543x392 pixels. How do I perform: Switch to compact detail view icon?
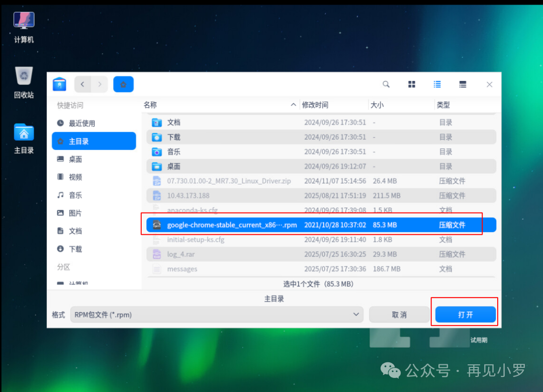(463, 84)
